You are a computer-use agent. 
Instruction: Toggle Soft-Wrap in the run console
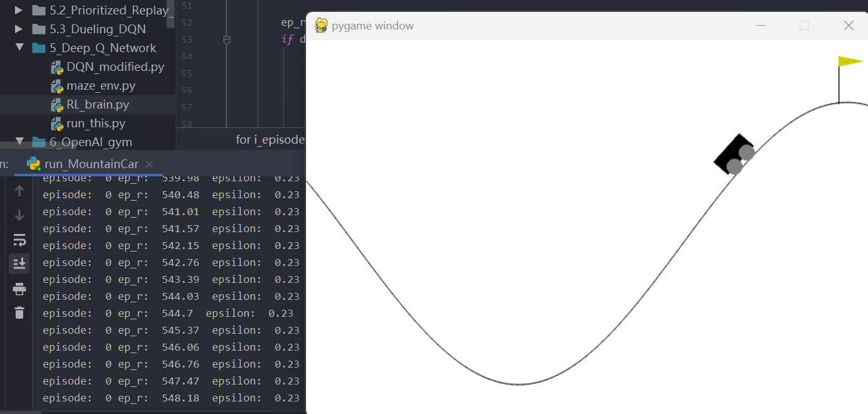point(19,240)
